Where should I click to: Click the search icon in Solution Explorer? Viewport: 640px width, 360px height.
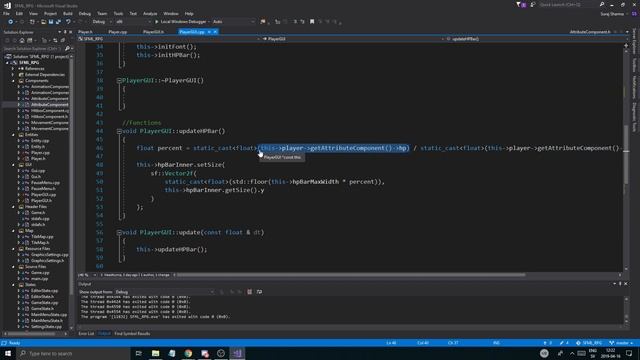pyautogui.click(x=67, y=49)
